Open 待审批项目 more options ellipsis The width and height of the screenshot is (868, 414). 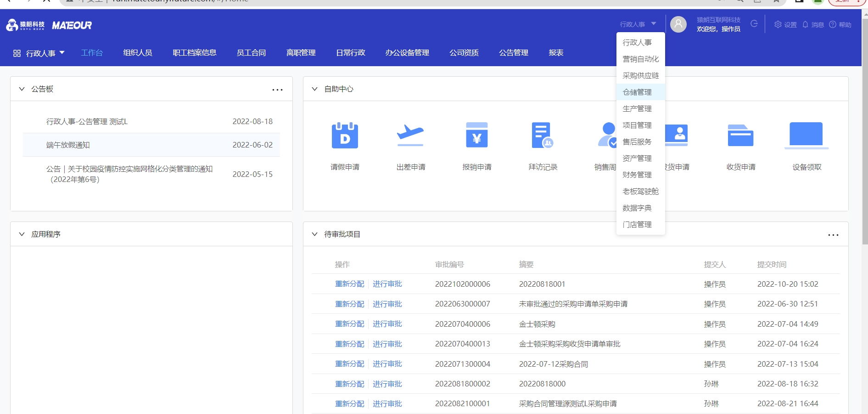tap(833, 235)
